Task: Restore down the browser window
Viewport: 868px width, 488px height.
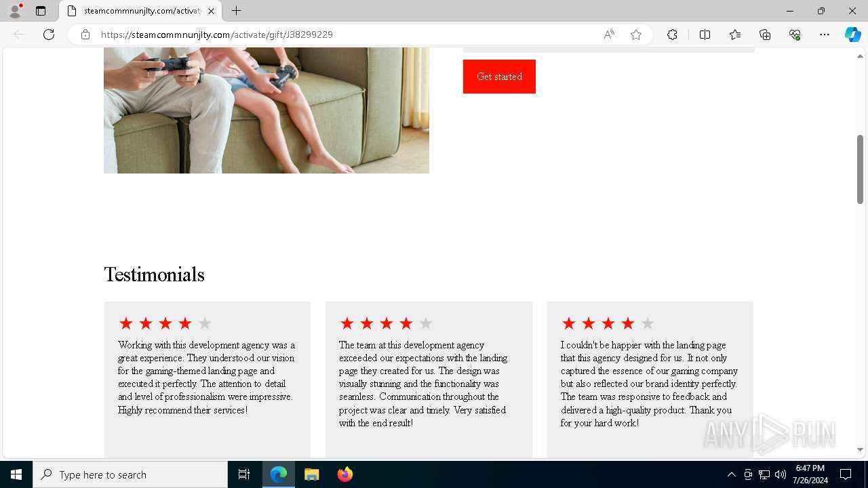Action: pyautogui.click(x=821, y=11)
